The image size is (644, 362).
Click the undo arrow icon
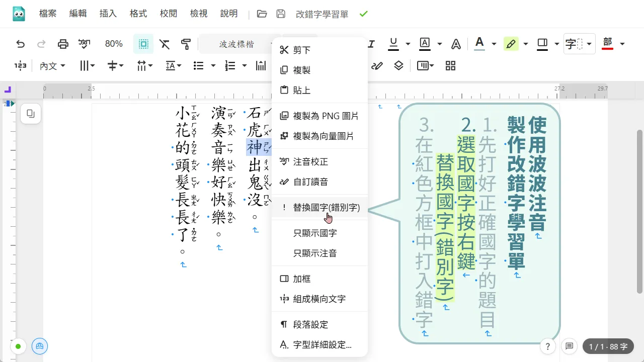point(20,44)
